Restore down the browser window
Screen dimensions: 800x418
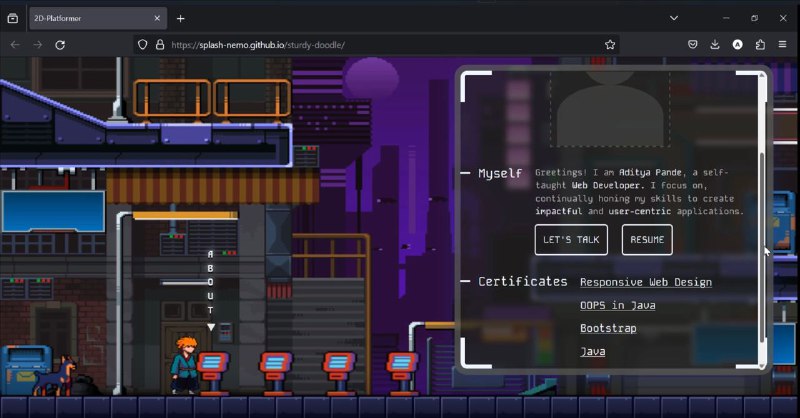pos(755,18)
